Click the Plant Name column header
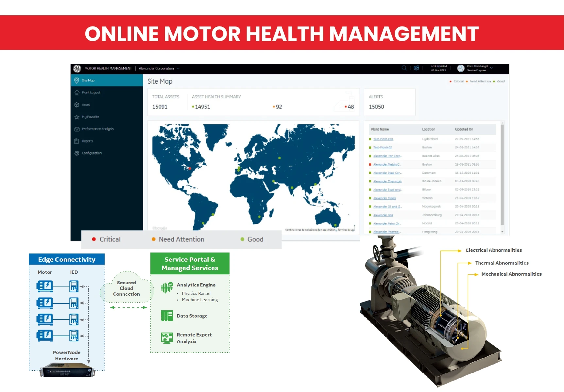This screenshot has height=392, width=564. tap(380, 129)
